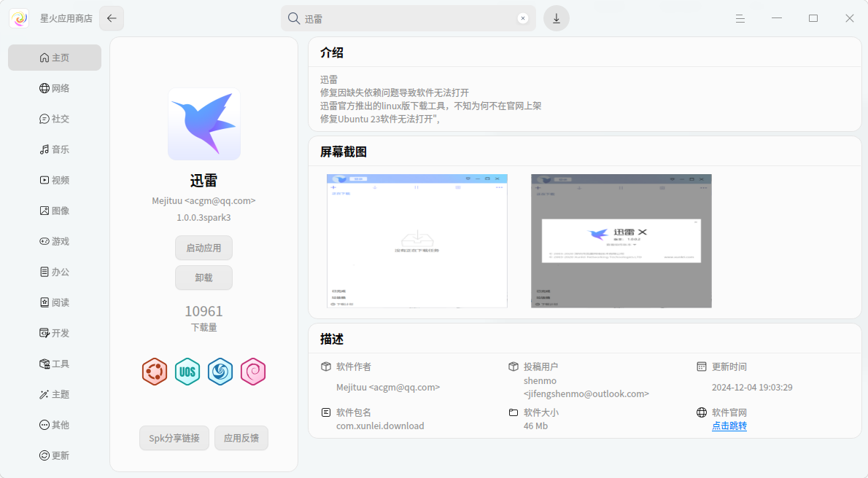Go to the 开发 category
This screenshot has width=868, height=478.
click(55, 333)
